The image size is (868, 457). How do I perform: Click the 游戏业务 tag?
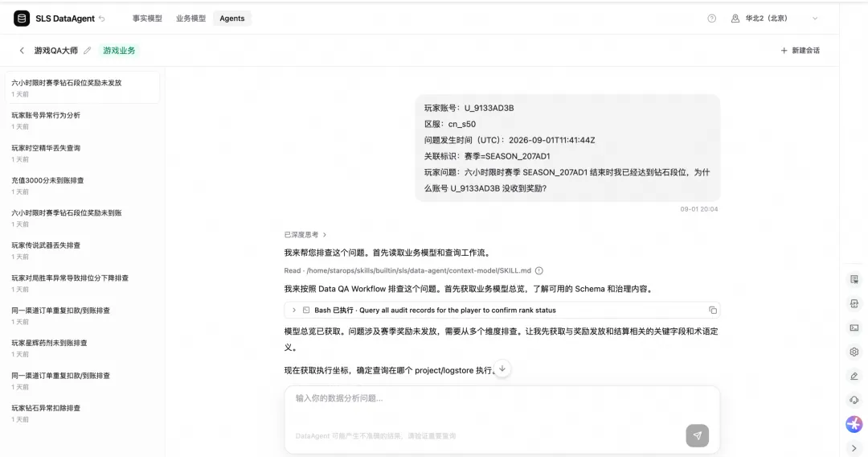tap(119, 51)
